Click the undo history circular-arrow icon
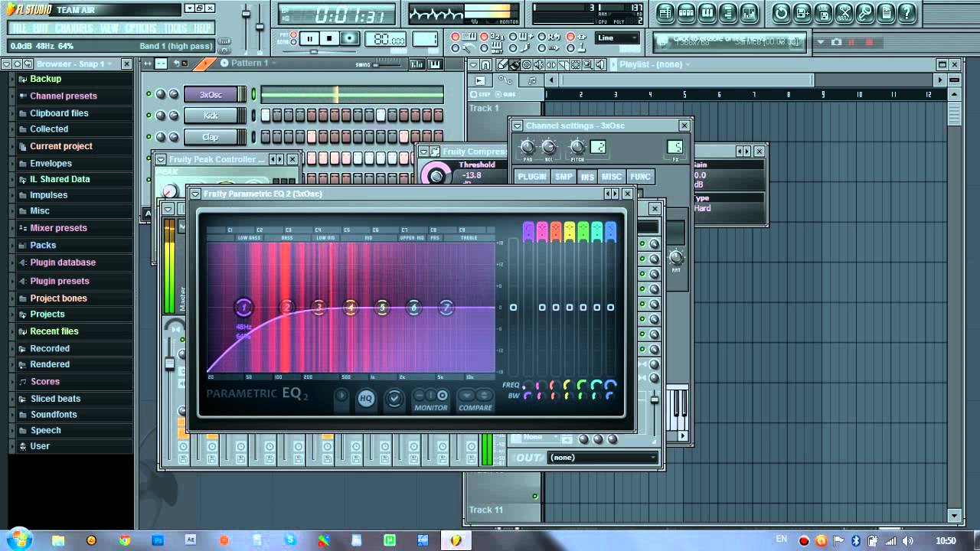 [x=782, y=13]
